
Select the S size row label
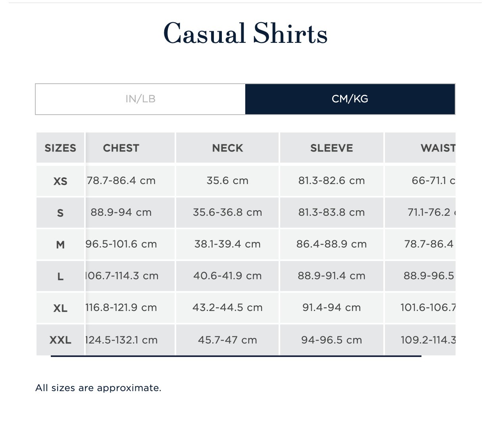click(60, 213)
